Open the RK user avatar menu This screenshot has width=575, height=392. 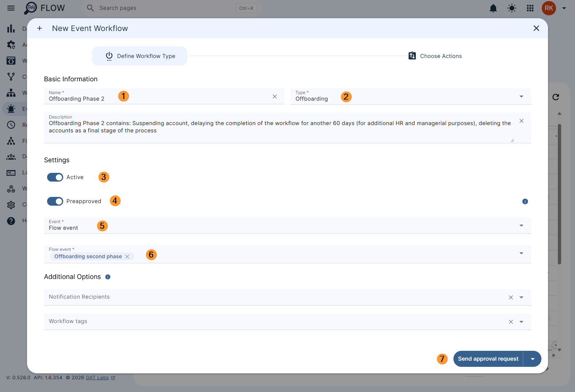click(x=549, y=8)
